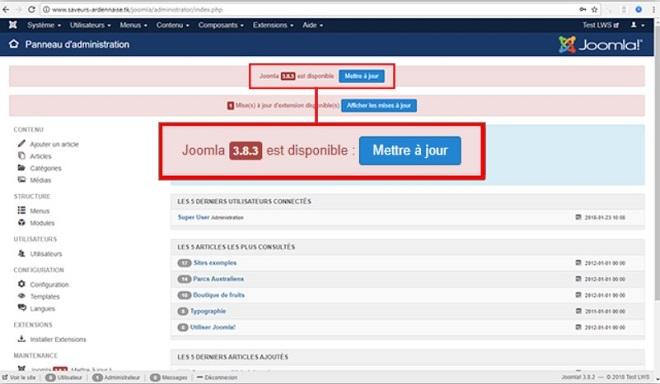The height and width of the screenshot is (384, 660).
Task: Click the pencil icon for Ajouter un article
Action: coord(21,144)
